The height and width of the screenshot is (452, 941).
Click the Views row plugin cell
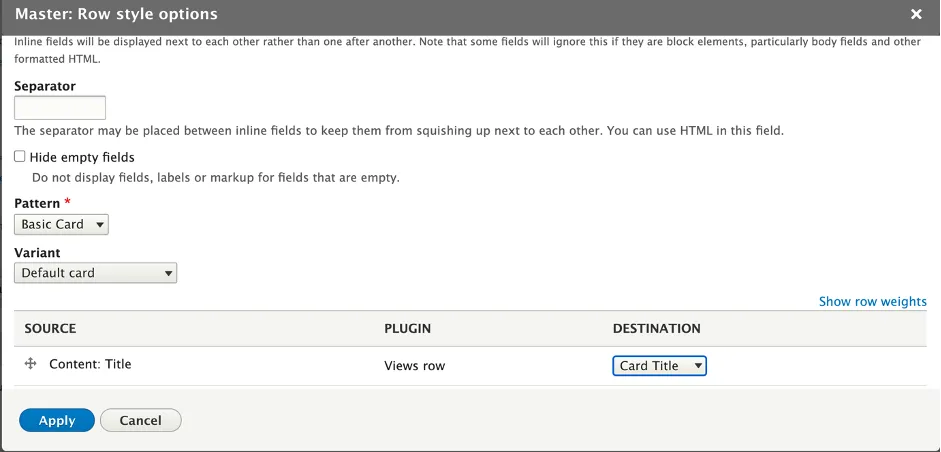tap(415, 366)
